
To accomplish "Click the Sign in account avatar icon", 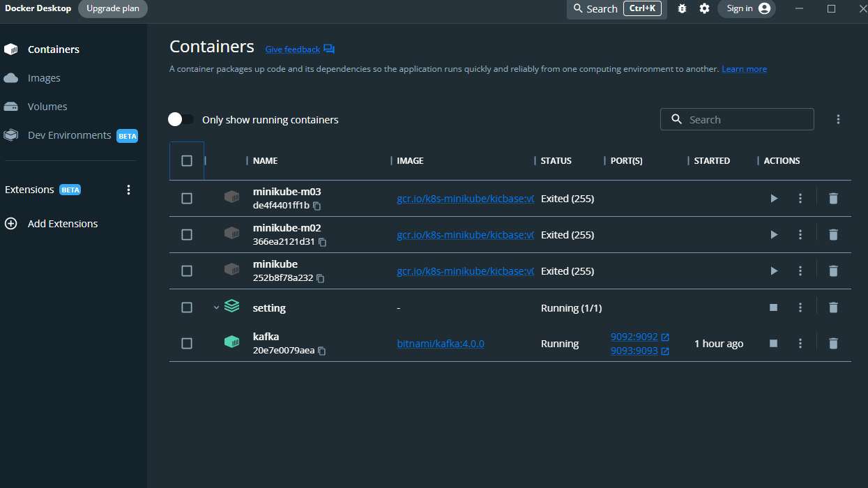I will 764,8.
